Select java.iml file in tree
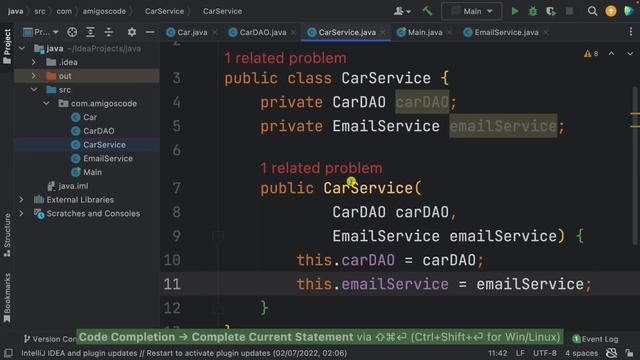Image resolution: width=640 pixels, height=360 pixels. coord(67,186)
